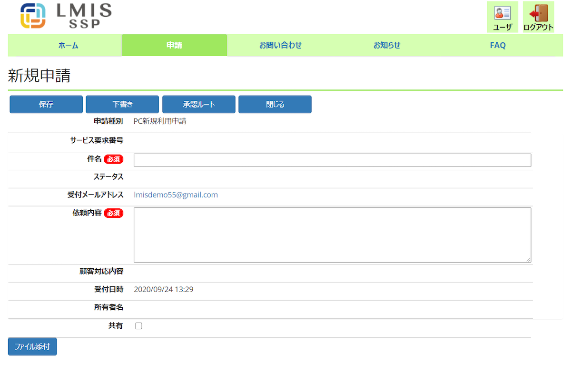Viewport: 571px width, 392px height.
Task: Click the lmisdemo55@gmail.com email link
Action: click(x=176, y=195)
